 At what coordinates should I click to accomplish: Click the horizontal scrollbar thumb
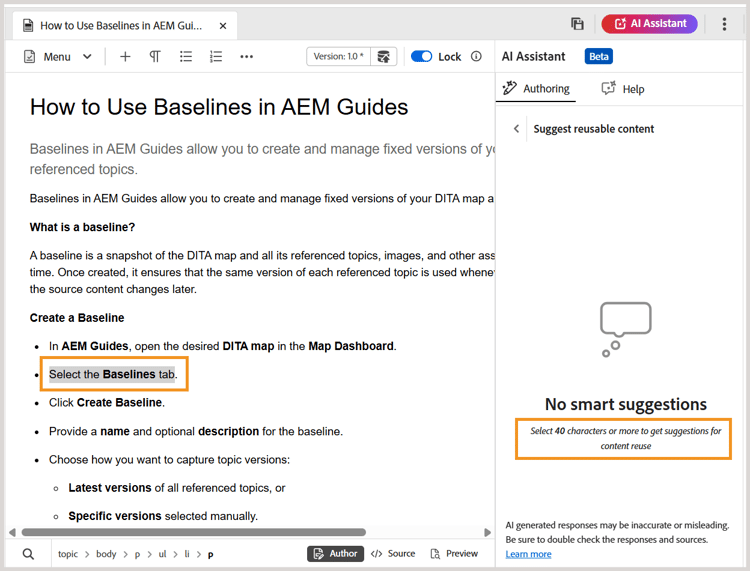[194, 532]
